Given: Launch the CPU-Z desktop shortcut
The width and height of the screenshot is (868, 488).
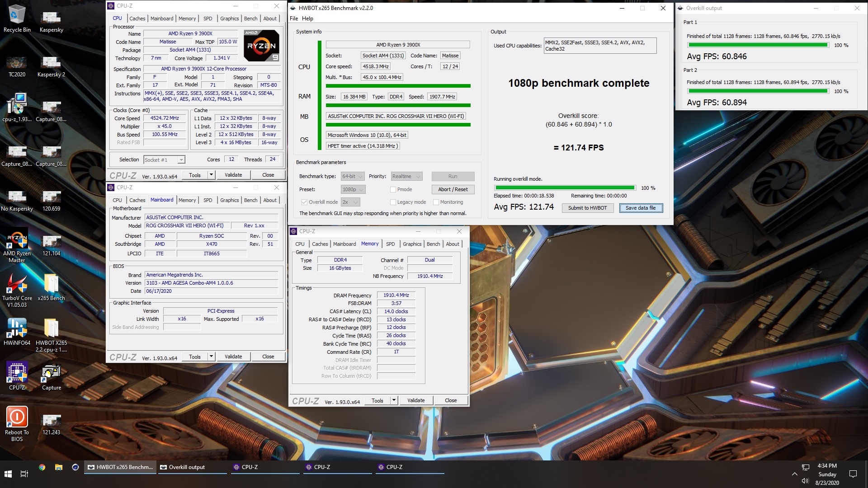Looking at the screenshot, I should tap(17, 377).
